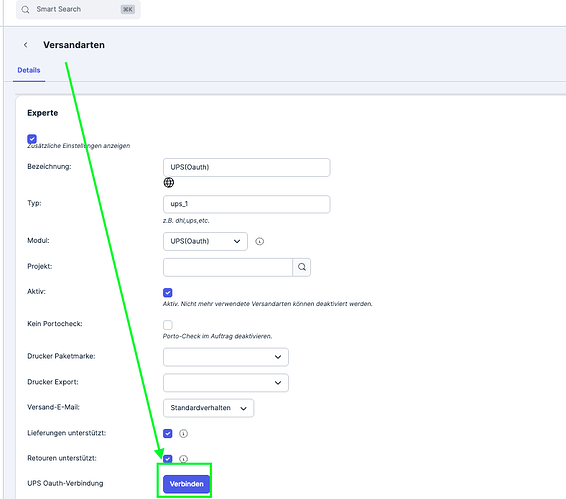Screen dimensions: 566x499
Task: Toggle Lieferungen unterstützt checkbox
Action: tap(167, 433)
